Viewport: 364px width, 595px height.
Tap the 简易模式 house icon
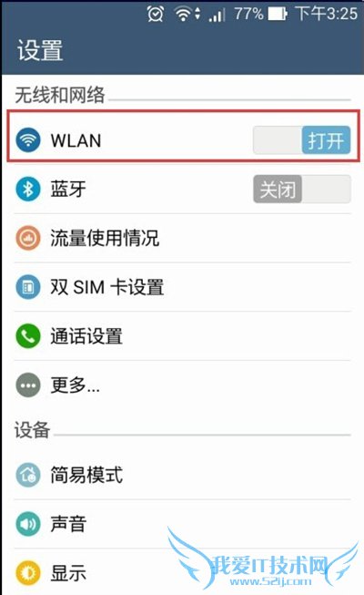tap(28, 475)
